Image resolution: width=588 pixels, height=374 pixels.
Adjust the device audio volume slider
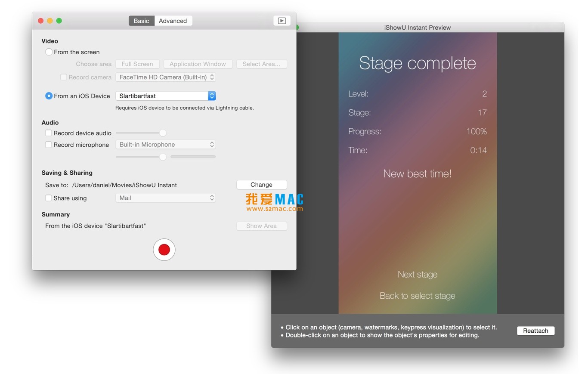[163, 133]
